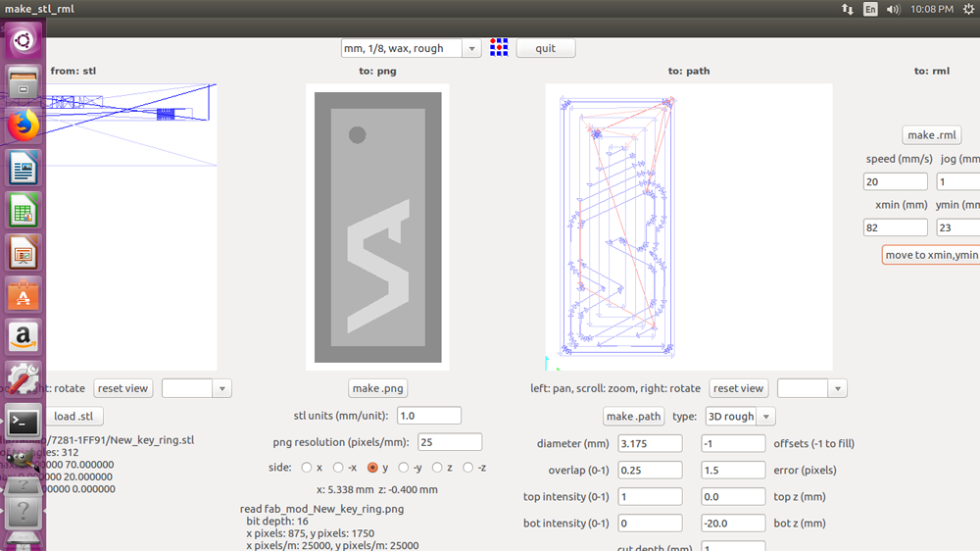Screen dimensions: 980x551
Task: Click the 'bit depth: 16' text
Action: click(277, 521)
